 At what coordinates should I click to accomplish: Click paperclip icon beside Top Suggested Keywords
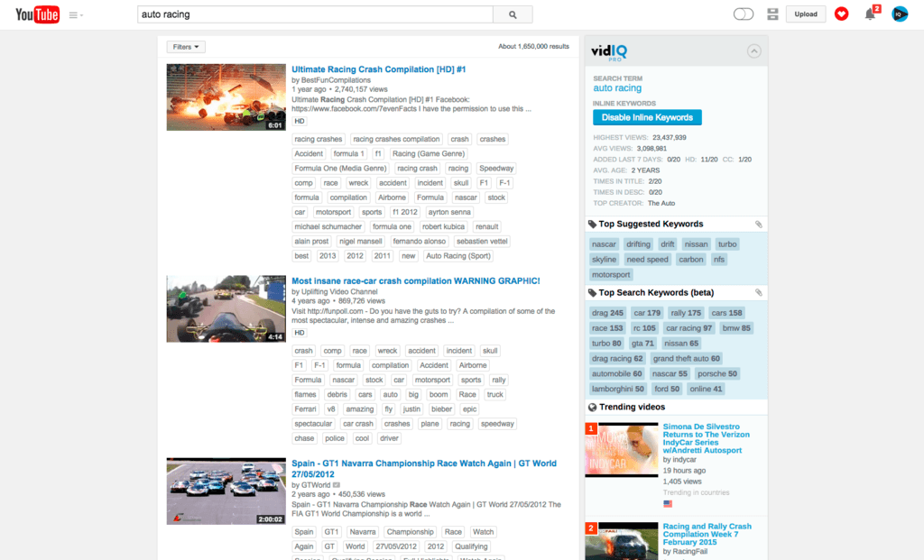(758, 225)
